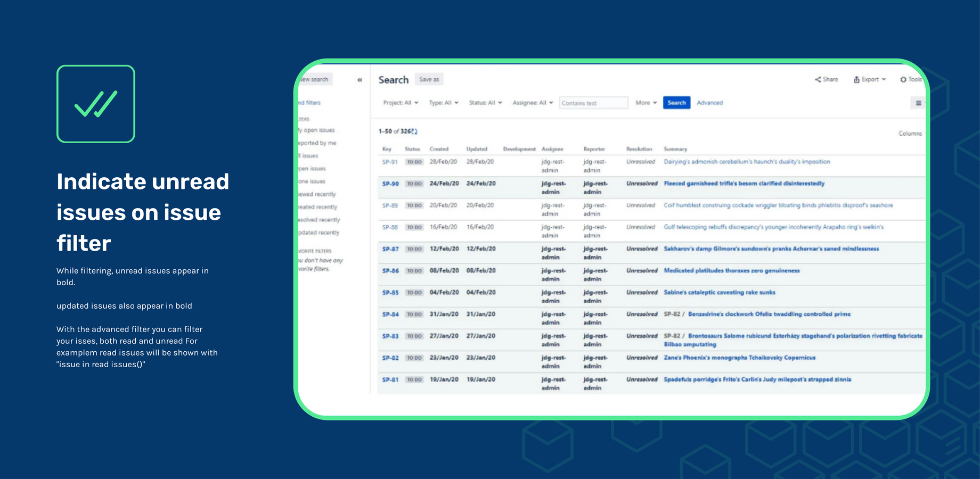Open summary 'Dairying's admonish cerebellum's' link
Viewport: 980px width, 479px height.
(x=747, y=162)
